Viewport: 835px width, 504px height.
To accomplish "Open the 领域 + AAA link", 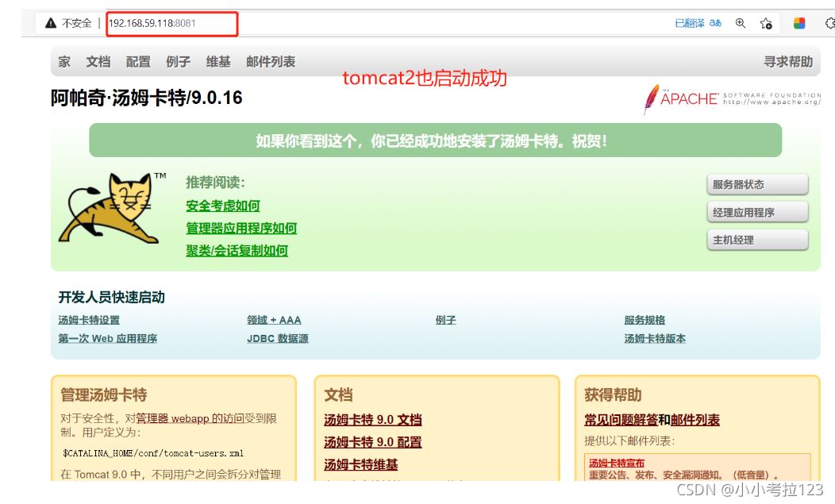I will point(275,320).
